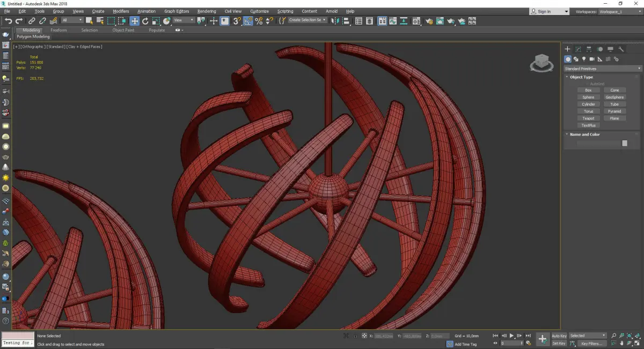
Task: Toggle Angle Snap on main toolbar
Action: (248, 21)
